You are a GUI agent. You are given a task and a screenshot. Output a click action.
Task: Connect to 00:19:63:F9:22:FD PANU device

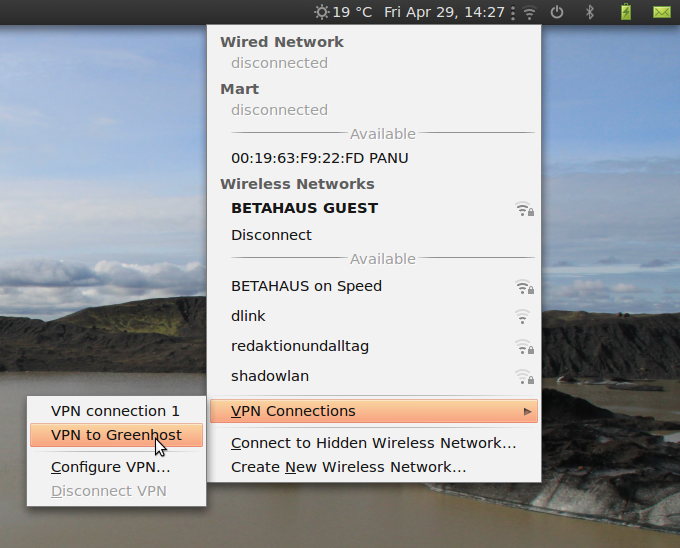[319, 158]
